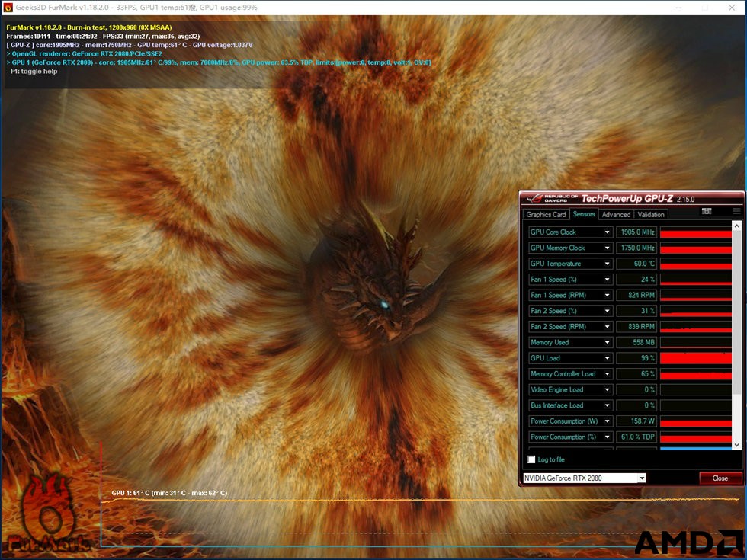Open the Fan 1 Speed (RPM) dropdown
This screenshot has height=560, width=747.
point(608,296)
